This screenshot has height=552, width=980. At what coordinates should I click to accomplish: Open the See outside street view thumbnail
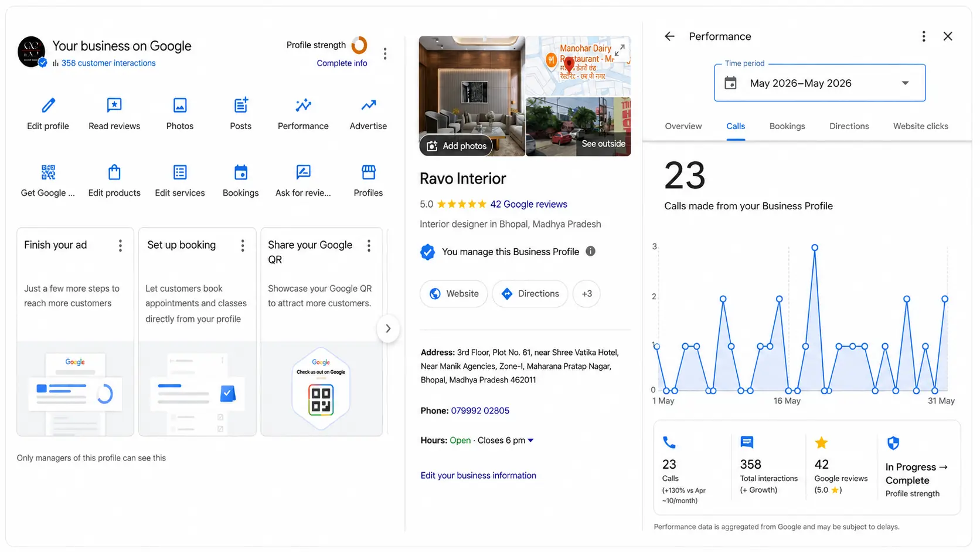coord(579,127)
